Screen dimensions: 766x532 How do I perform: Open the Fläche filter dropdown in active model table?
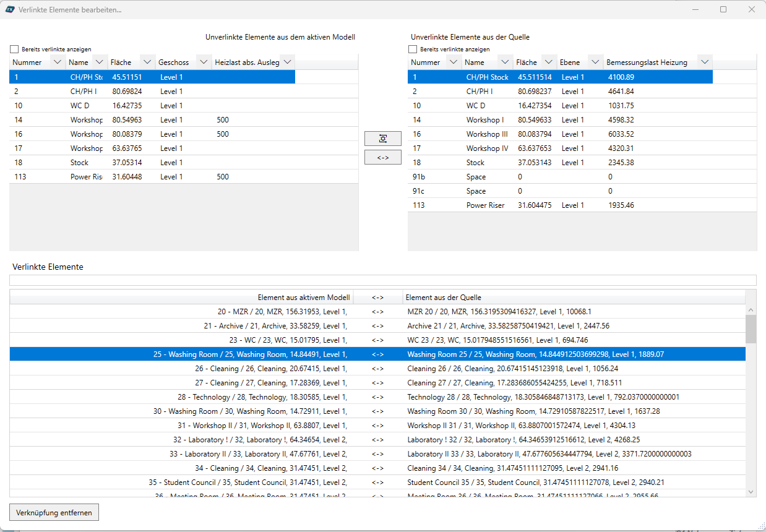(147, 62)
